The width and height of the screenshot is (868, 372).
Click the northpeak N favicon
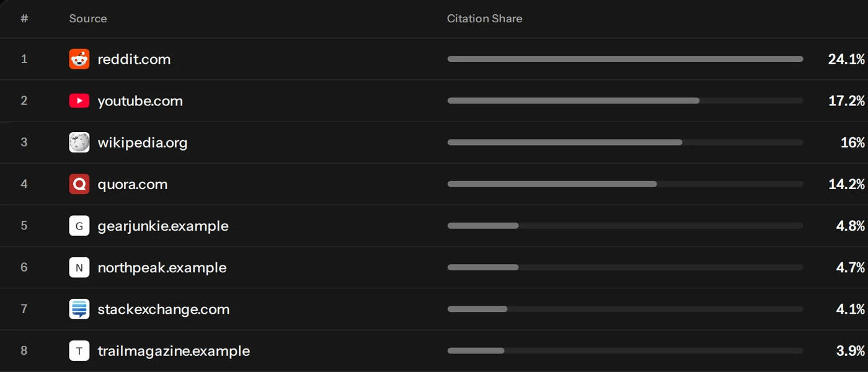pos(79,267)
